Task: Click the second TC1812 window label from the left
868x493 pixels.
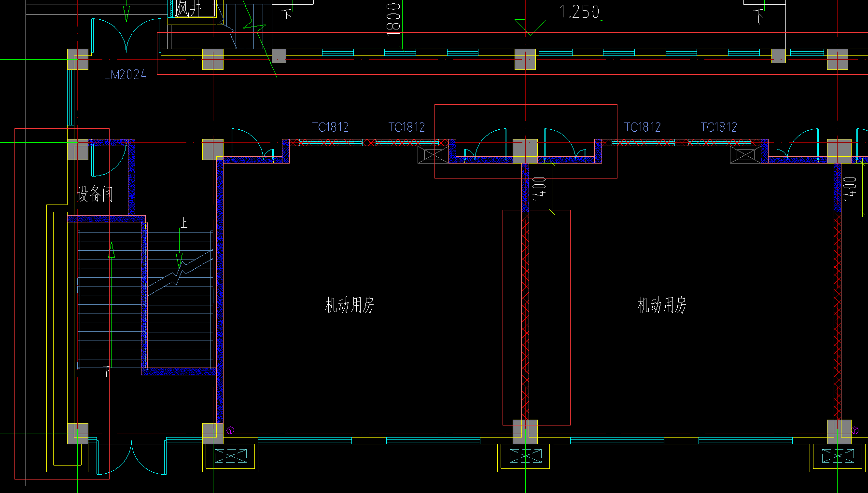Action: 406,127
